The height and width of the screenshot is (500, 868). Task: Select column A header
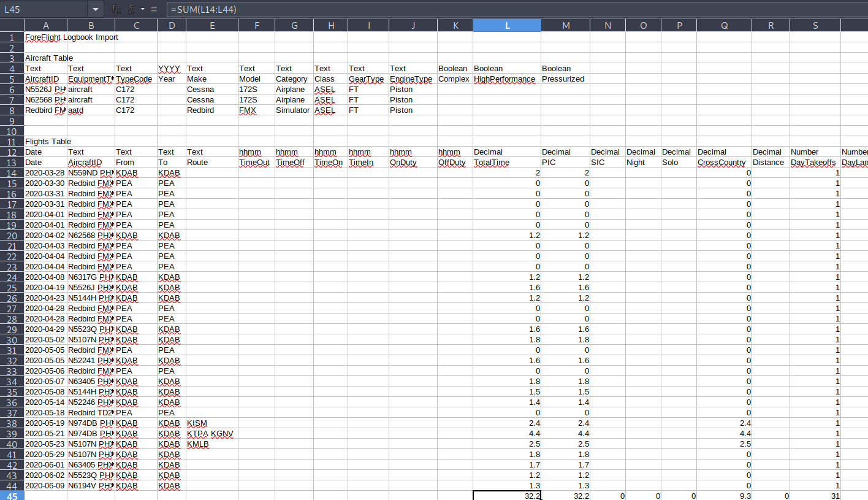pyautogui.click(x=45, y=25)
